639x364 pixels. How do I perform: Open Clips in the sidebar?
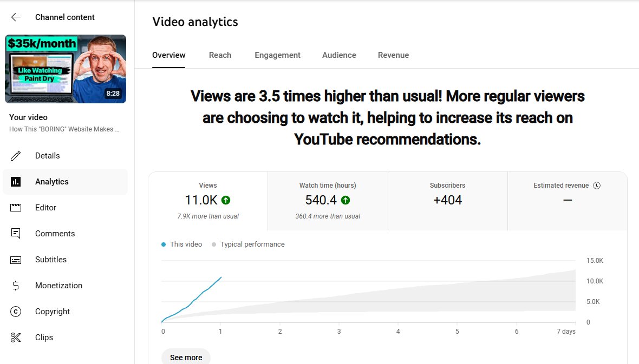pos(65,337)
